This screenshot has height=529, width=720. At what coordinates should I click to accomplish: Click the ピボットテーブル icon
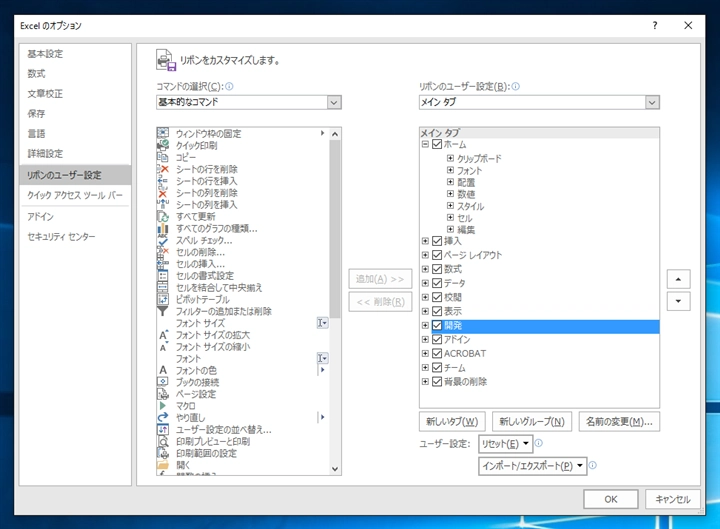coord(163,299)
